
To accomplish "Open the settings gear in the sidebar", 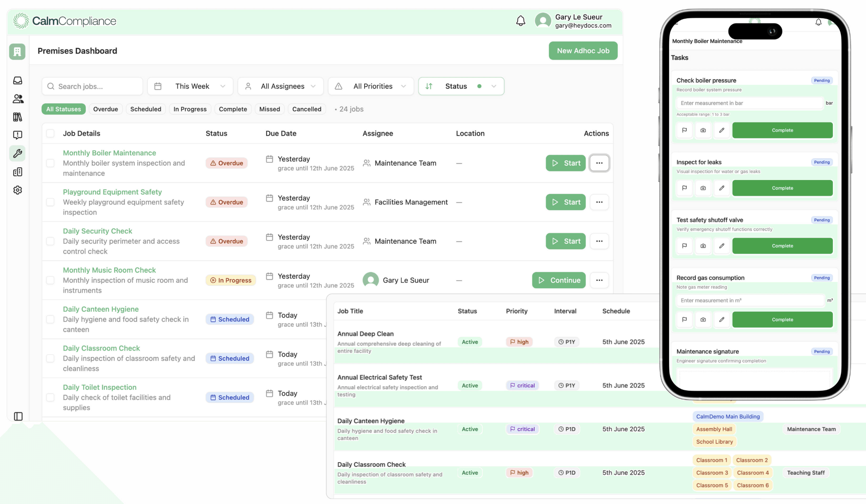I will [18, 190].
